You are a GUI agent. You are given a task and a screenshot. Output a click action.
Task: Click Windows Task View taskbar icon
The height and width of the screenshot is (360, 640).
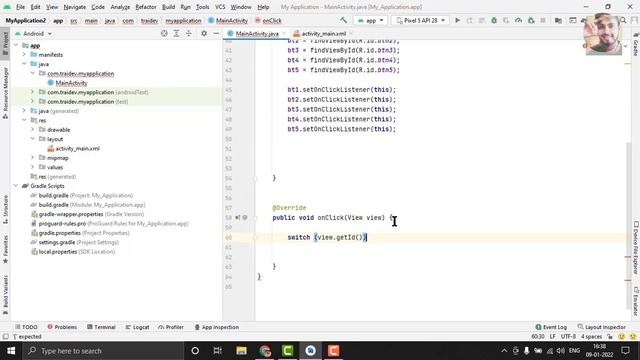[x=218, y=351]
